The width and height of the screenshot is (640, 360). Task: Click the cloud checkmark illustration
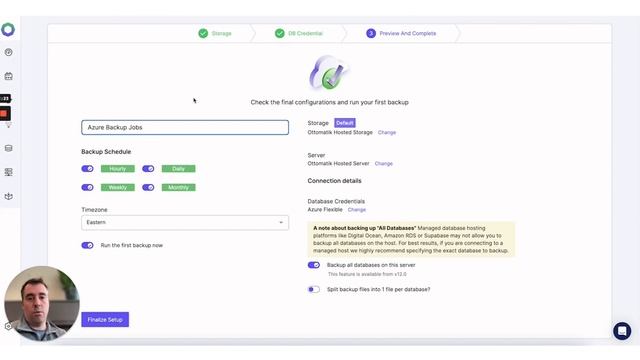[x=329, y=73]
